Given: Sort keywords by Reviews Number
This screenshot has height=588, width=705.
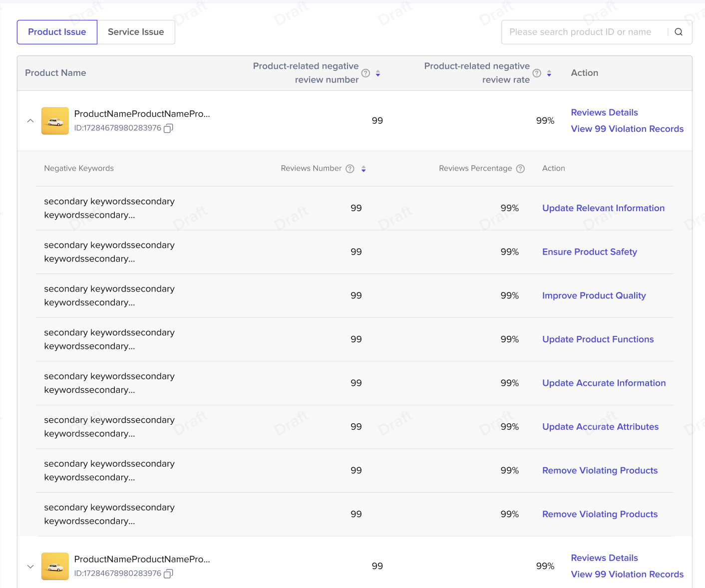Looking at the screenshot, I should tap(363, 169).
